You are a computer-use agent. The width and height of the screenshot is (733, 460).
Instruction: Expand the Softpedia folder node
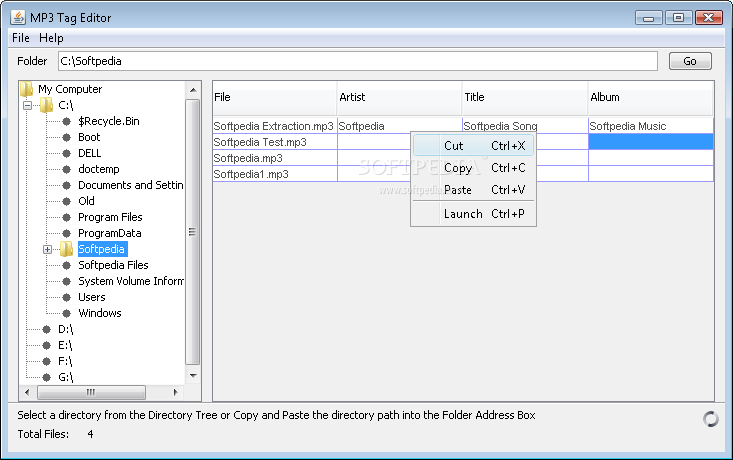pos(47,249)
